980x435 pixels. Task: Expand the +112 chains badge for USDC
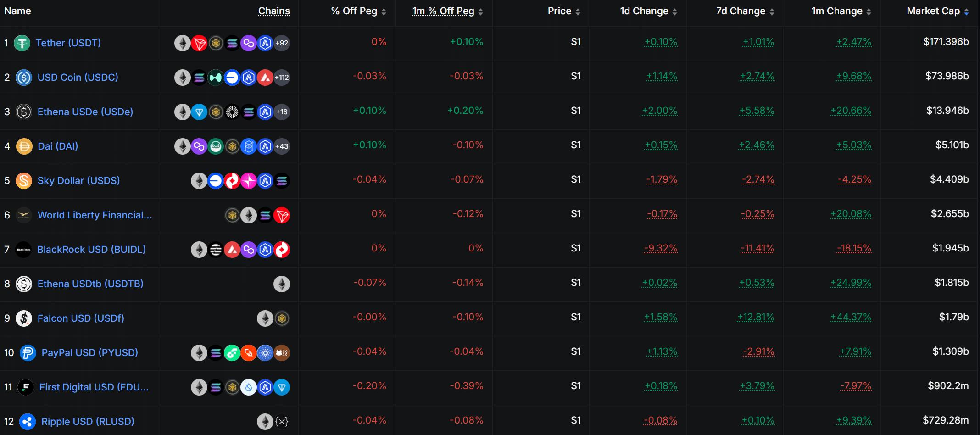click(282, 78)
